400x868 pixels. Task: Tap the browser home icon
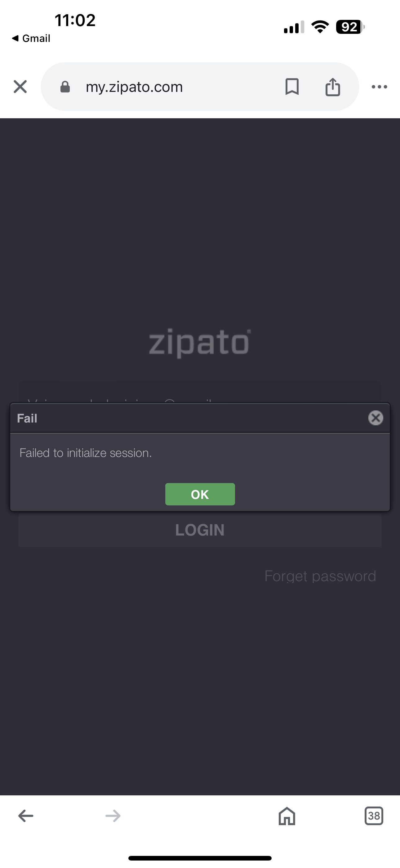click(287, 816)
